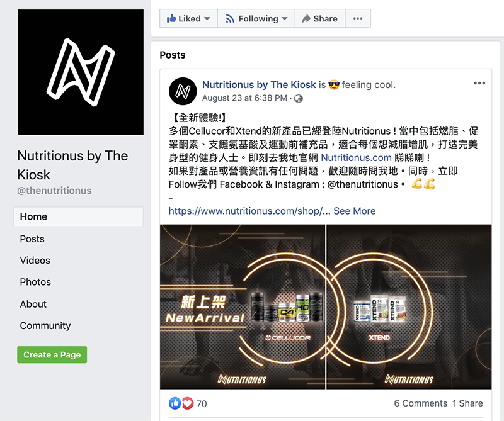The image size is (504, 421).
Task: Open the Cellucor New Arrival image
Action: [x=243, y=306]
